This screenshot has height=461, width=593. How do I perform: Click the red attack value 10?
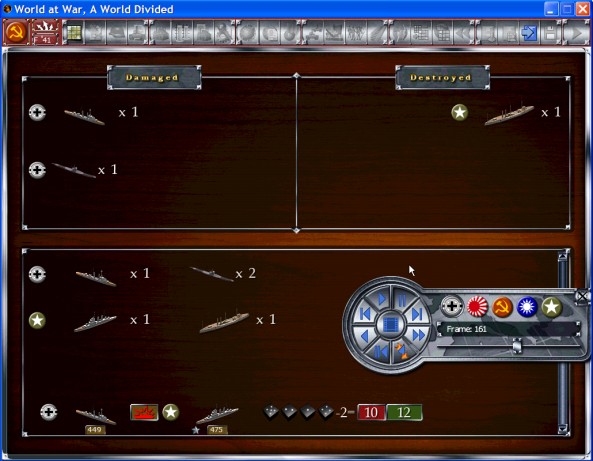pyautogui.click(x=371, y=412)
